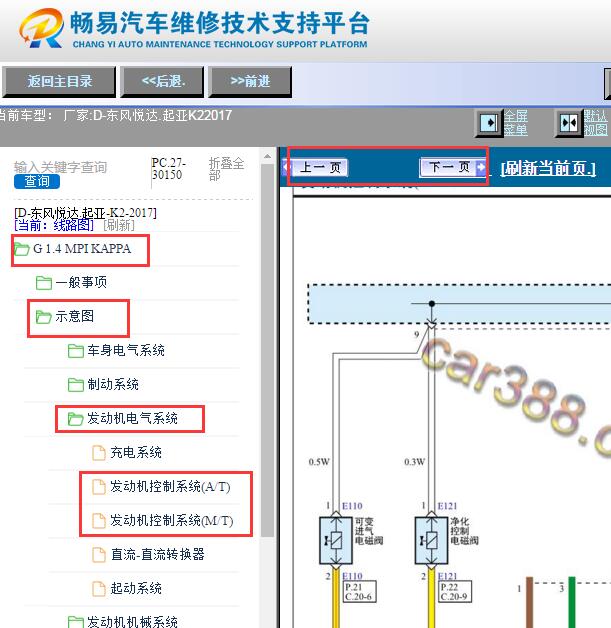Click the 起动系统 document icon
Viewport: 611px width, 628px height.
pos(99,589)
